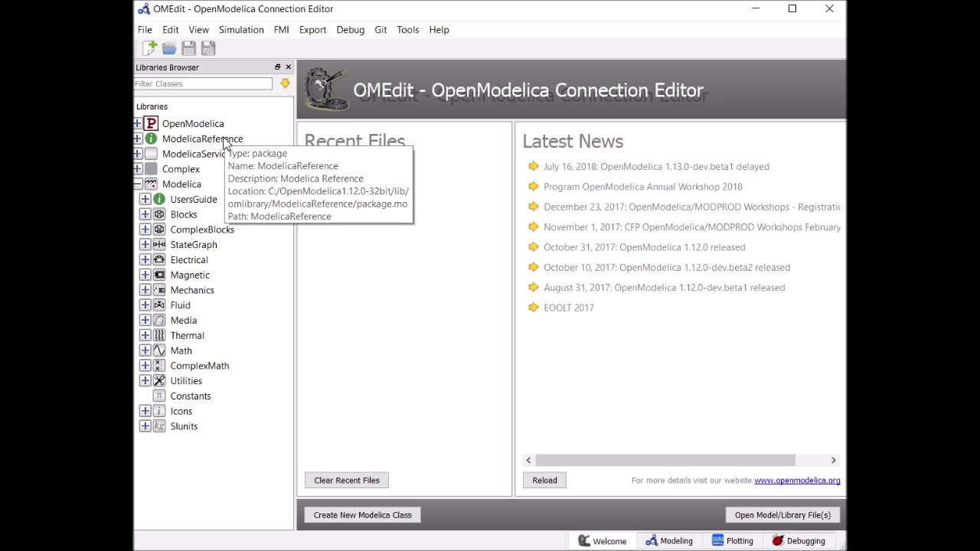Click the Fluid package icon
Screen dimensions: 980x551
click(x=159, y=305)
